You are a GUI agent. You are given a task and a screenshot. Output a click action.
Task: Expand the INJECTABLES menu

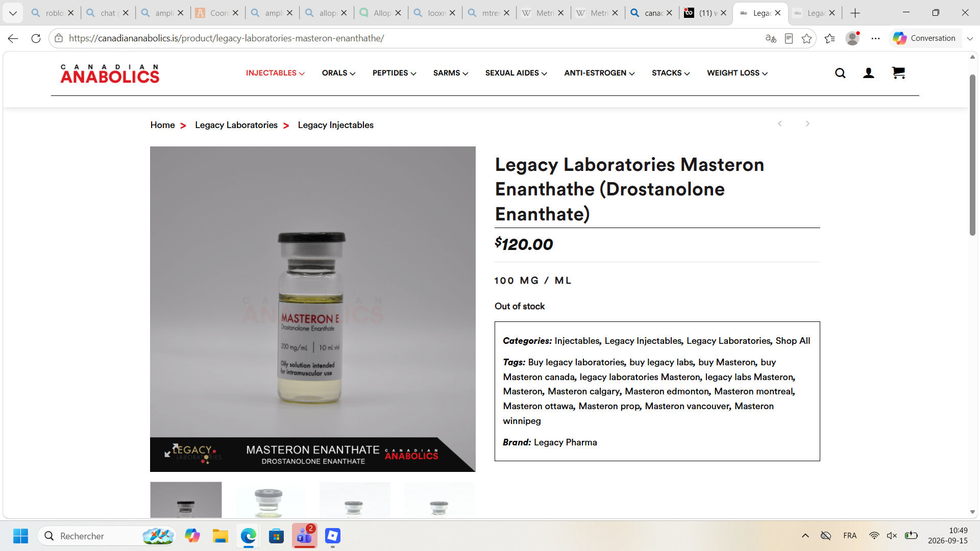pos(275,73)
